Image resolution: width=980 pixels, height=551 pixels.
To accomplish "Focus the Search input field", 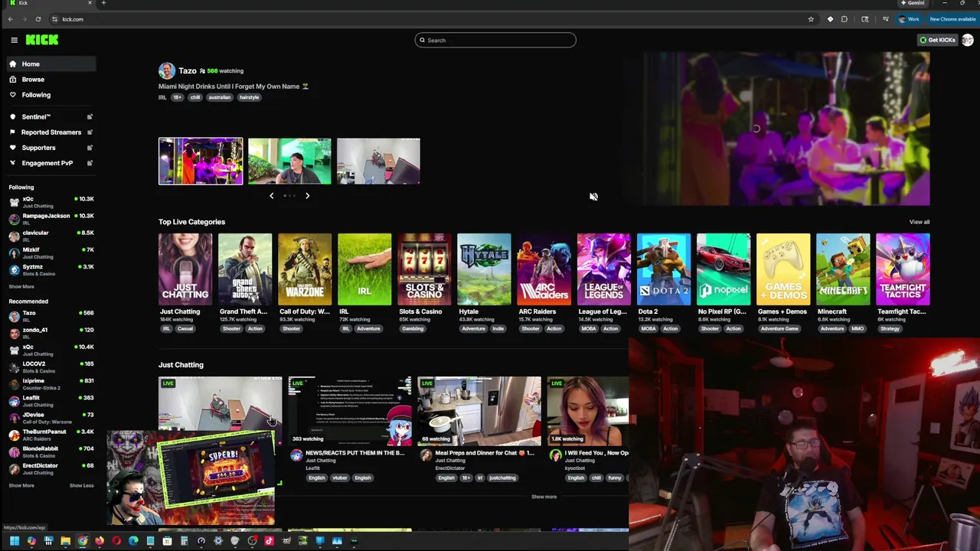I will tap(495, 40).
